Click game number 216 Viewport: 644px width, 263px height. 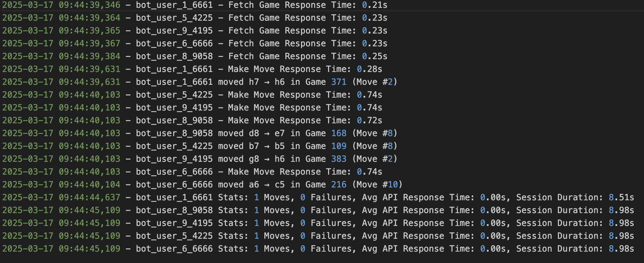coord(339,185)
